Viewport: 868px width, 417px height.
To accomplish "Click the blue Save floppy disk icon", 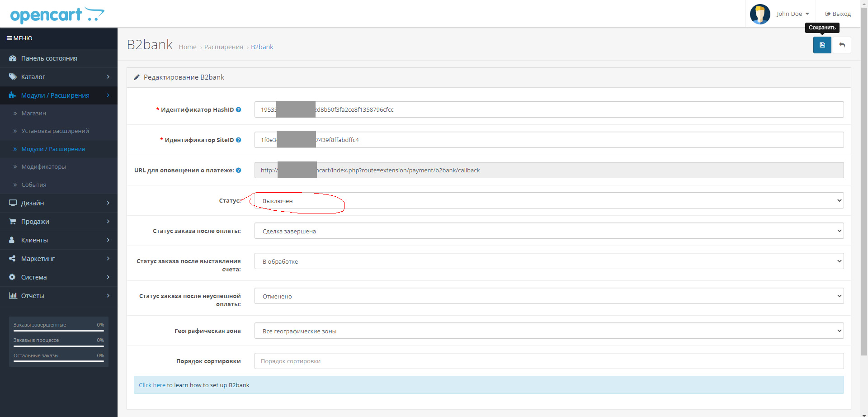I will [822, 45].
